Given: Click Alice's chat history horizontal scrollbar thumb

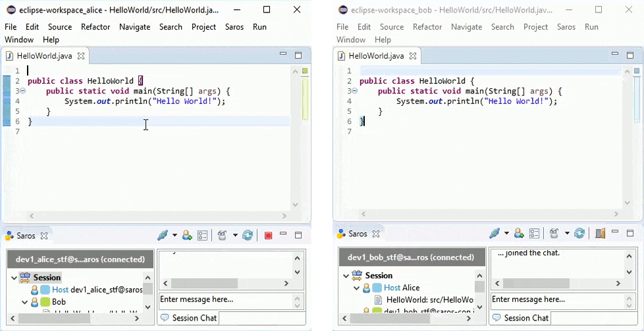Looking at the screenshot, I should coord(205,284).
